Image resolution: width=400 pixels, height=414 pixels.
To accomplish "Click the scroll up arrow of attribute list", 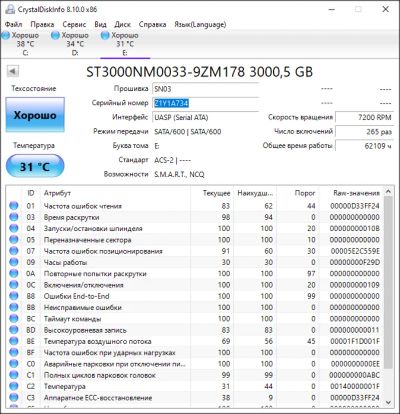I will pyautogui.click(x=388, y=192).
